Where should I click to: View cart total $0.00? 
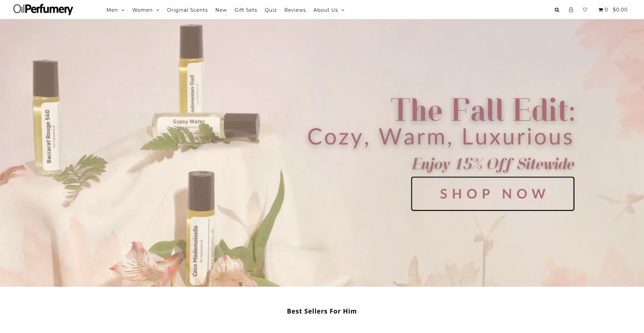click(x=620, y=10)
